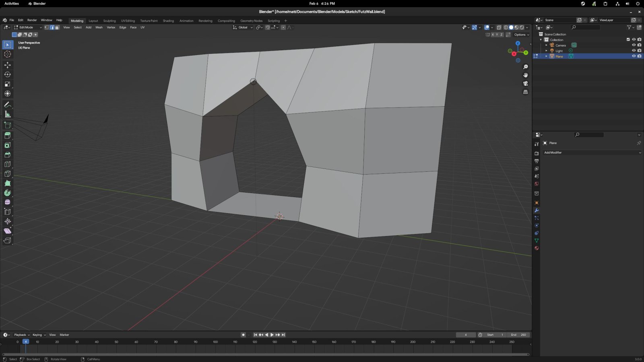Toggle proportional editing

283,27
